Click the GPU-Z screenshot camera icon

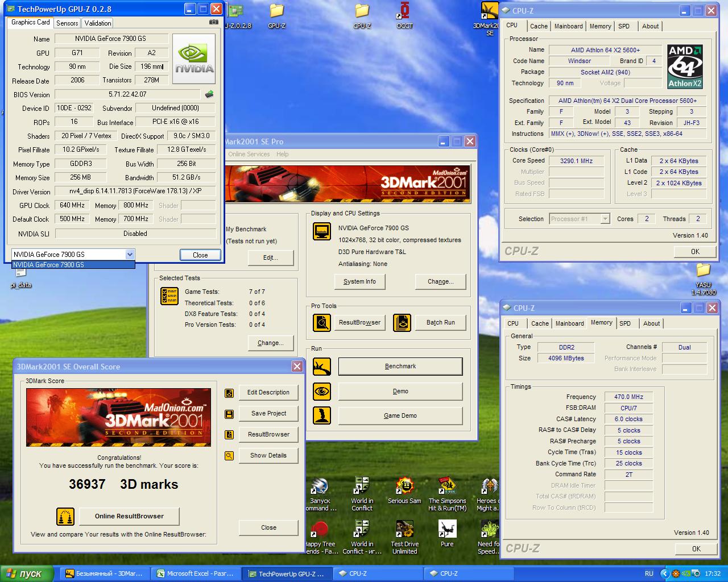coord(213,22)
